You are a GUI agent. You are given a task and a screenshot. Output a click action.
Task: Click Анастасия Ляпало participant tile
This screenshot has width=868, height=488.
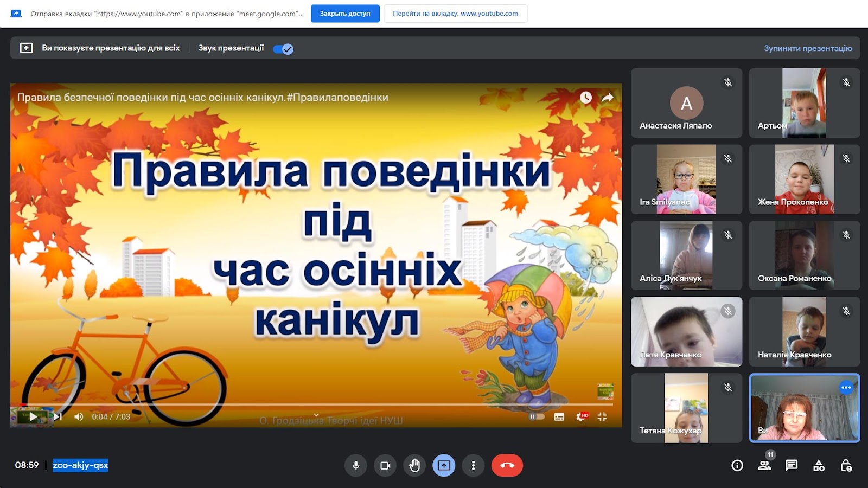point(686,103)
